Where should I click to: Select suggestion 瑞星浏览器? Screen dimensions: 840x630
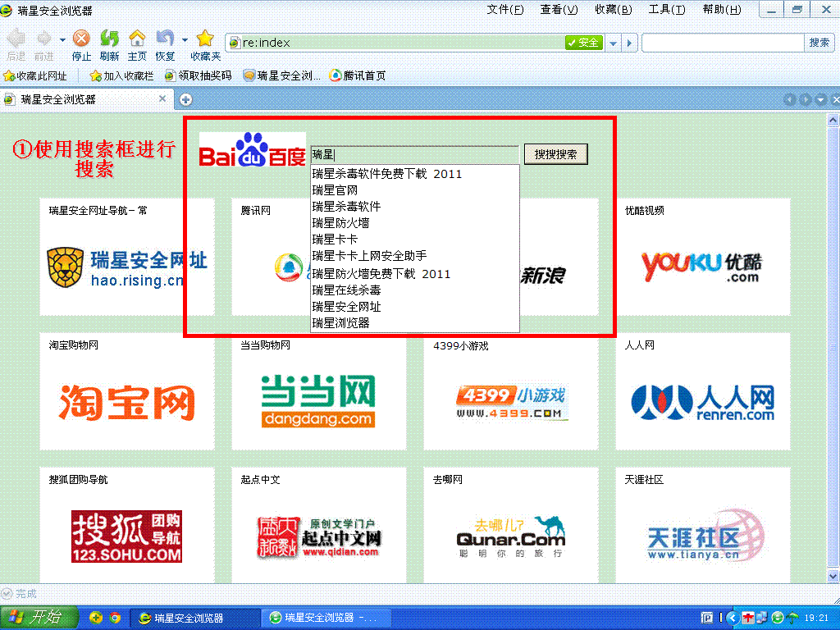click(x=414, y=323)
